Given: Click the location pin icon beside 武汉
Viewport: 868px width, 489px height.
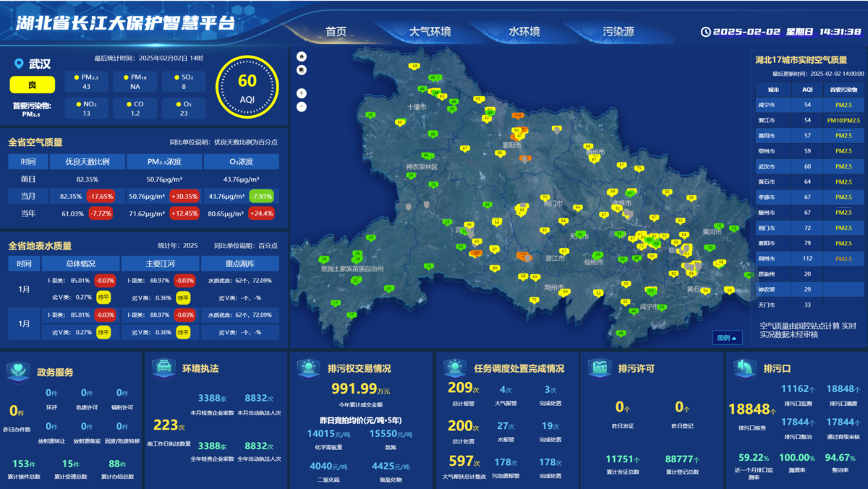Looking at the screenshot, I should click(19, 64).
